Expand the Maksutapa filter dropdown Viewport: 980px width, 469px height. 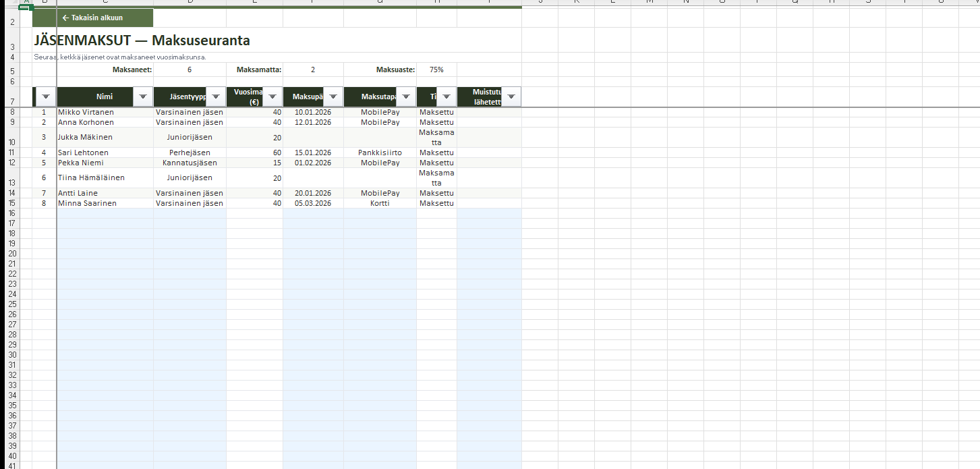pyautogui.click(x=405, y=97)
